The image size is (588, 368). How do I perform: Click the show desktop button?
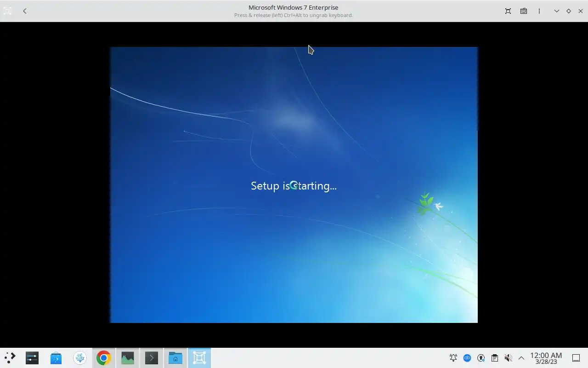576,358
